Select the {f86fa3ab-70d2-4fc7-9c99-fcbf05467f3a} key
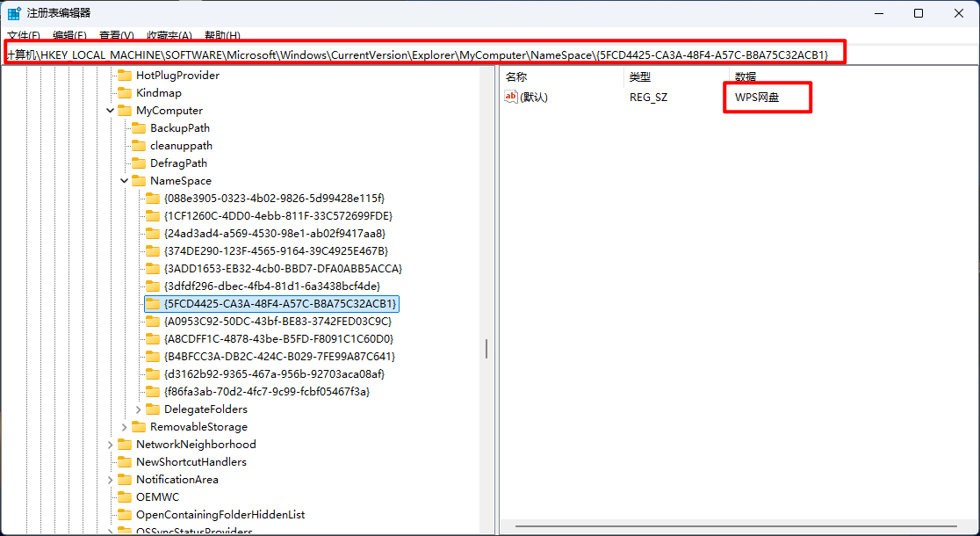980x536 pixels. (266, 392)
